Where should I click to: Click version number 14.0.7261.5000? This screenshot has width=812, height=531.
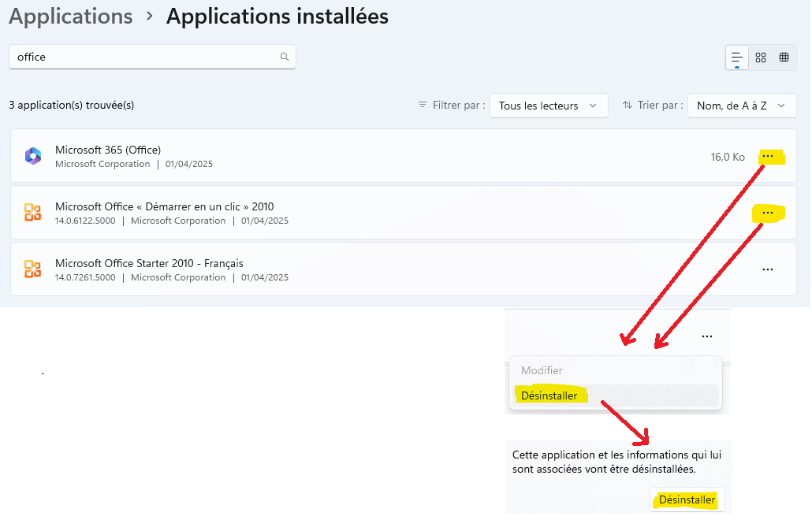tap(85, 277)
